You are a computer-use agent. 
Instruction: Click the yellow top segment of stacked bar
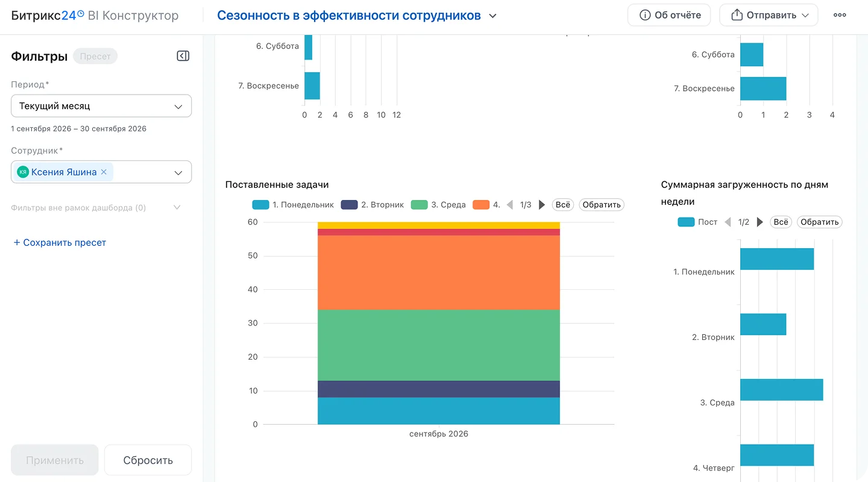pyautogui.click(x=439, y=225)
